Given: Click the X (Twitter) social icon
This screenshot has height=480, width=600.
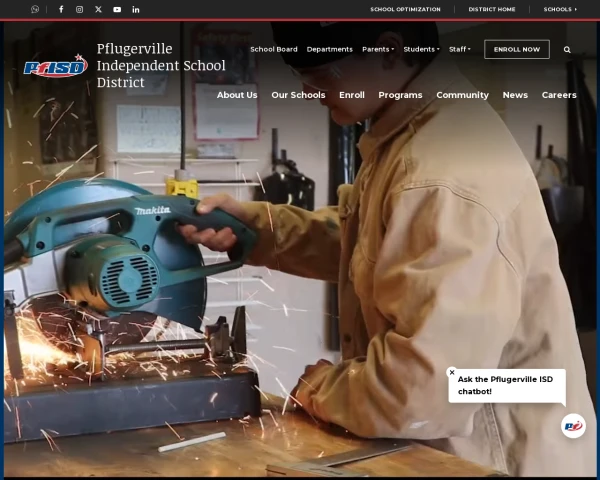Looking at the screenshot, I should (x=98, y=9).
